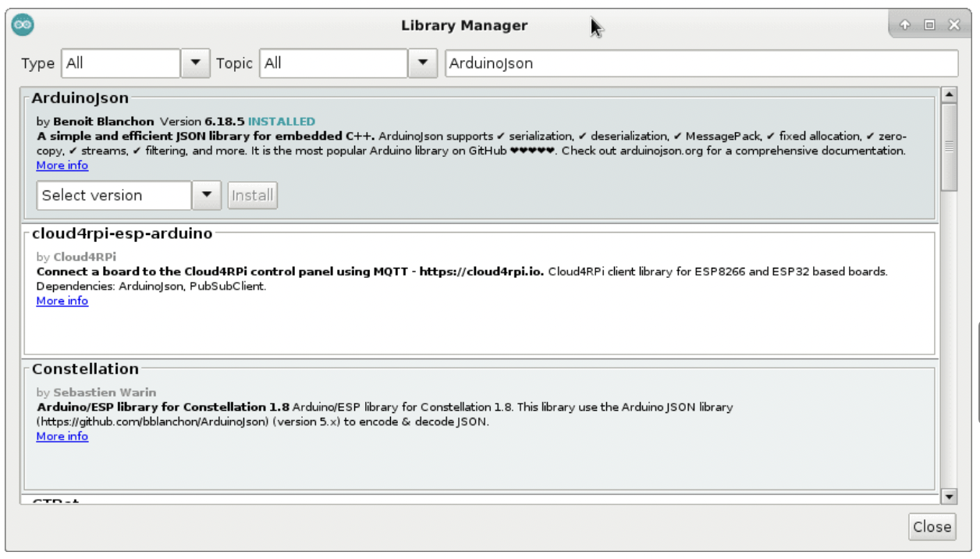Click the Close button
This screenshot has height=559, width=980.
(x=932, y=527)
